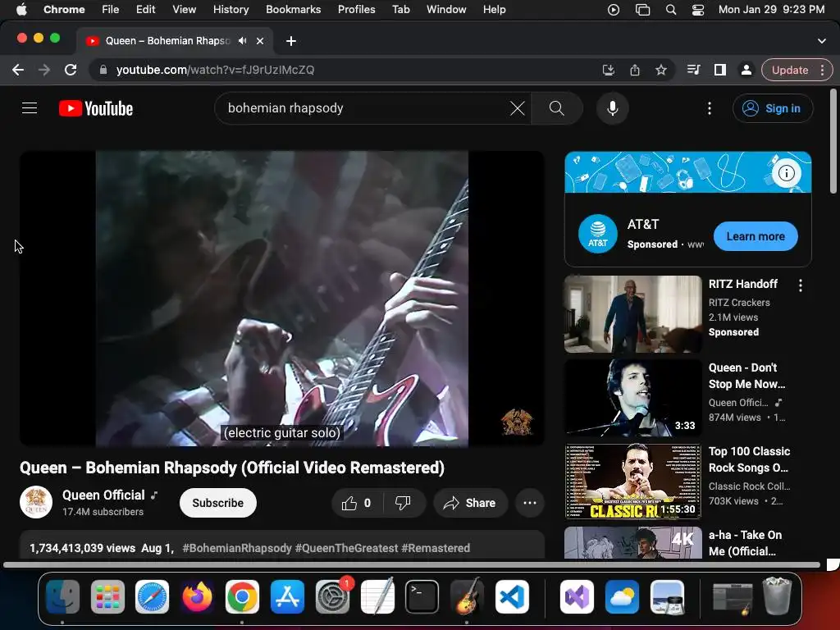Start voice search with the microphone
Viewport: 840px width, 630px height.
click(612, 108)
